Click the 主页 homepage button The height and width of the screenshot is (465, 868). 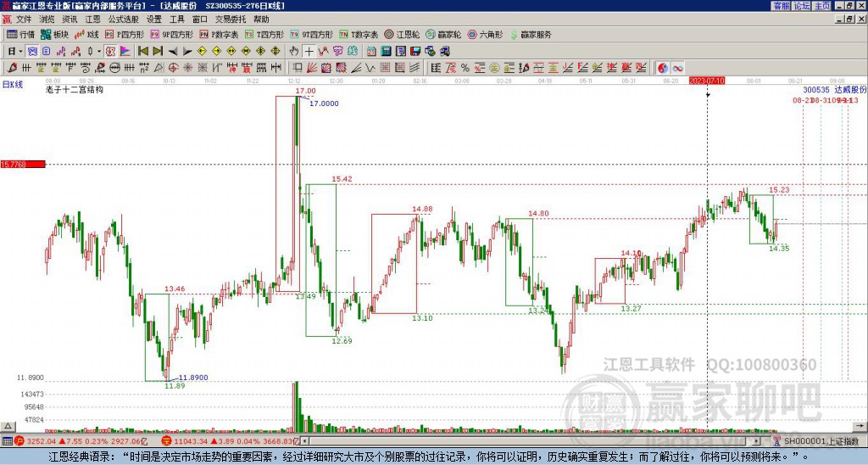tap(822, 6)
